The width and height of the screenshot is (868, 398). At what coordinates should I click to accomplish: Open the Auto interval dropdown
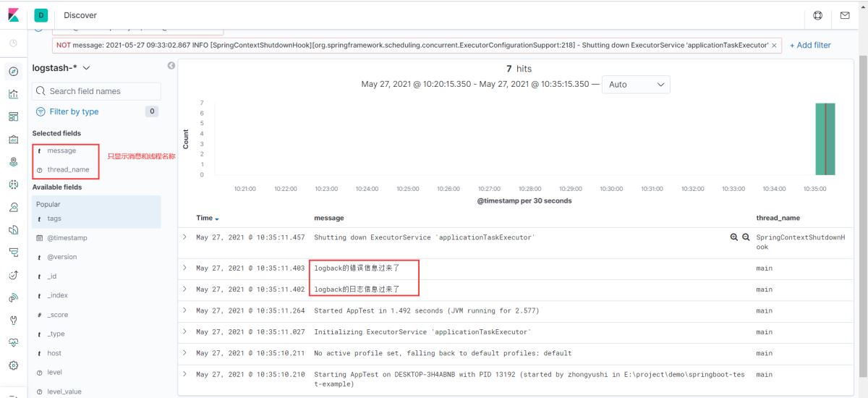(x=636, y=85)
